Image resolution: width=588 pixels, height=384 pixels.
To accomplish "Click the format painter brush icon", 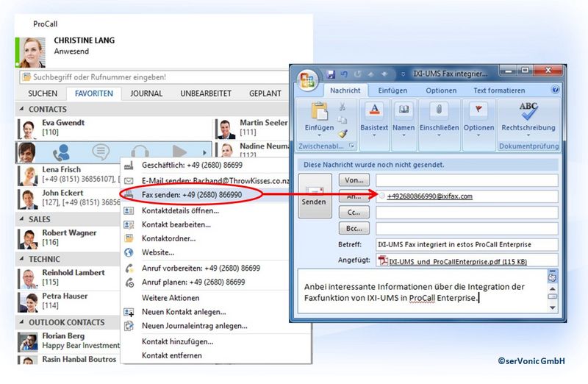I will click(x=342, y=134).
